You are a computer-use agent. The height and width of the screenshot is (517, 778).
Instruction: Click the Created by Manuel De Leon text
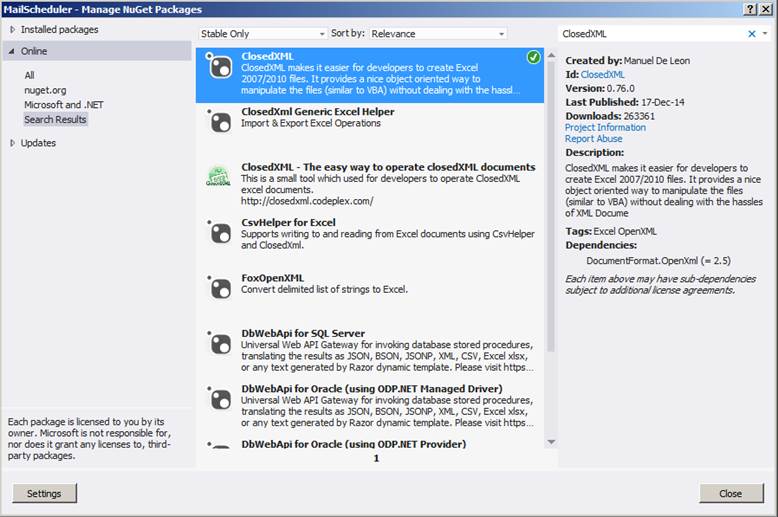[627, 61]
